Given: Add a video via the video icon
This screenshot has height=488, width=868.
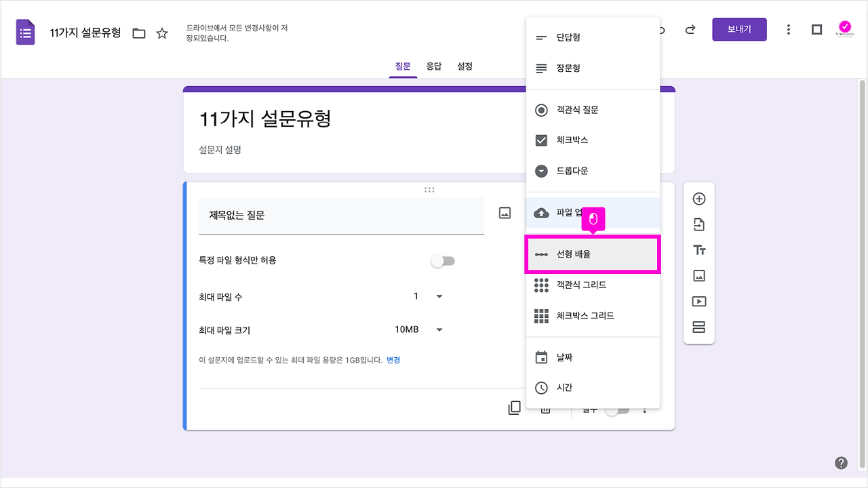Looking at the screenshot, I should (x=698, y=301).
